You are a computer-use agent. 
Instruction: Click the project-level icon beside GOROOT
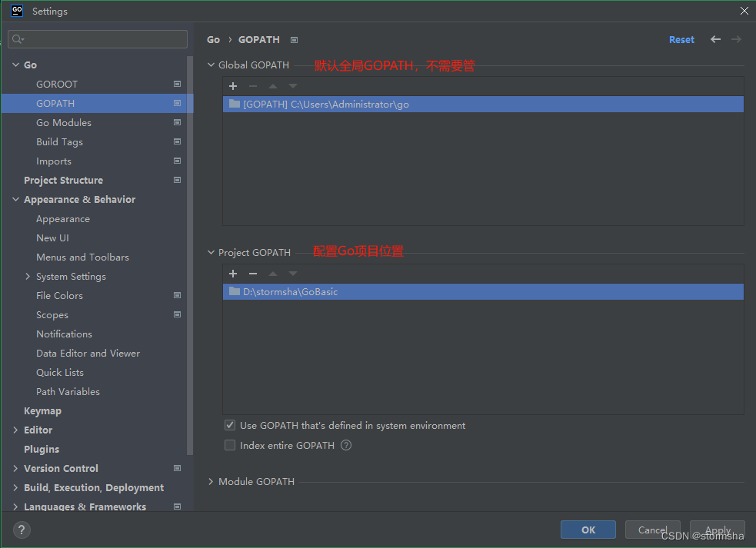click(177, 84)
